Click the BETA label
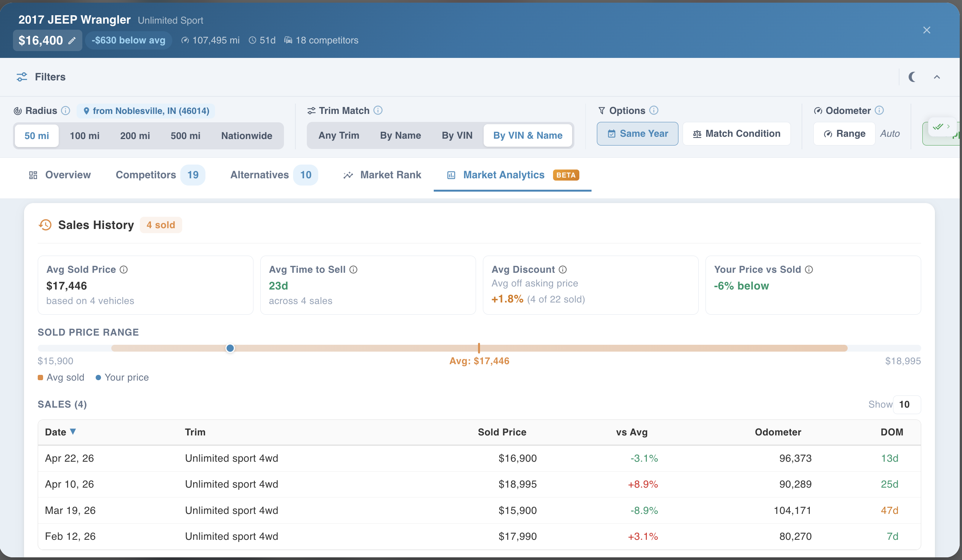The height and width of the screenshot is (560, 962). pyautogui.click(x=566, y=175)
